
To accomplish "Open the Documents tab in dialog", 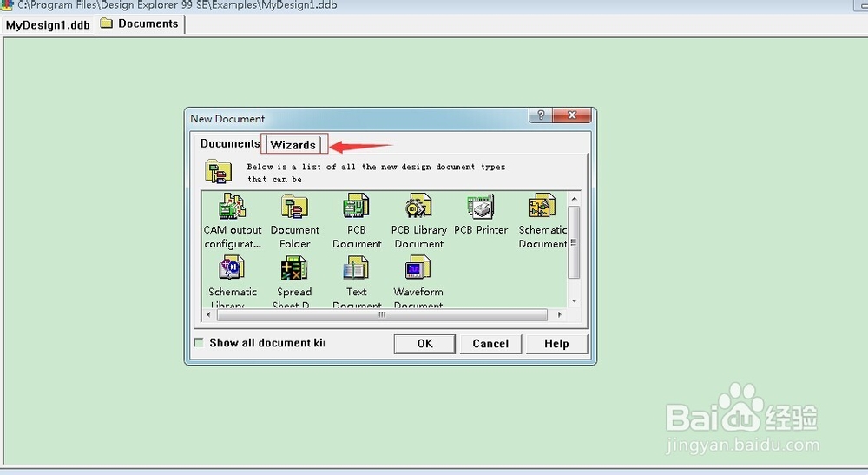I will [x=230, y=143].
